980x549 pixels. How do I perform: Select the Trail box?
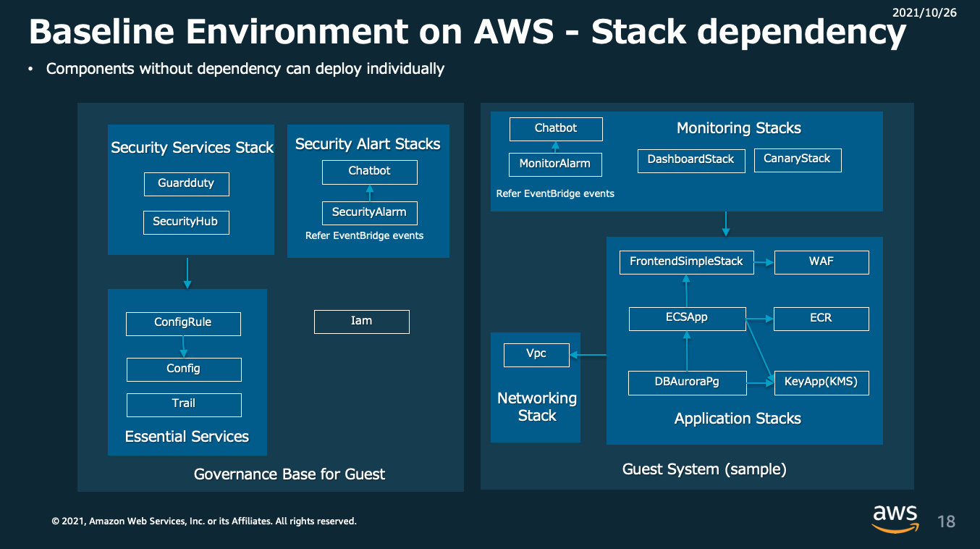(x=184, y=404)
